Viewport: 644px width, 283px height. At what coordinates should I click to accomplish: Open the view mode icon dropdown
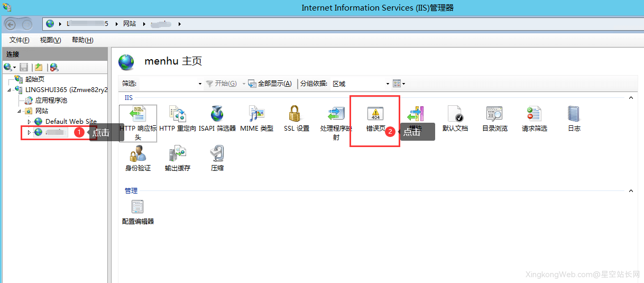[399, 84]
